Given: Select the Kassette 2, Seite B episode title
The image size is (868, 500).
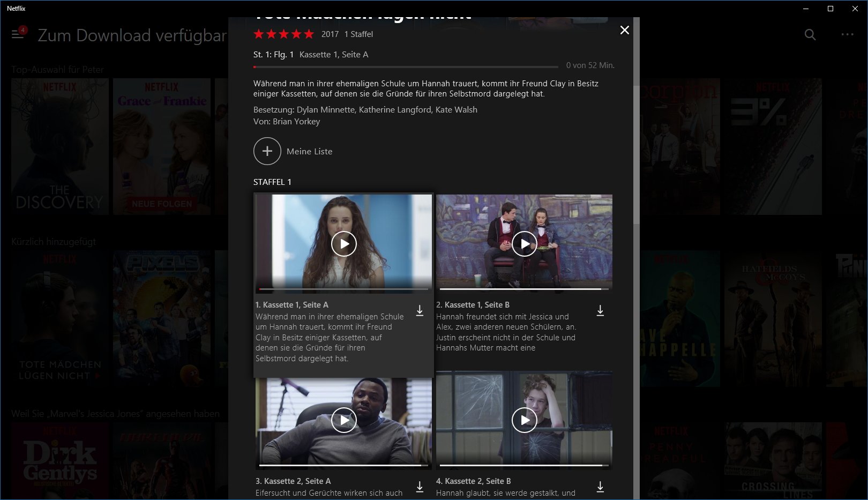Looking at the screenshot, I should tap(474, 481).
